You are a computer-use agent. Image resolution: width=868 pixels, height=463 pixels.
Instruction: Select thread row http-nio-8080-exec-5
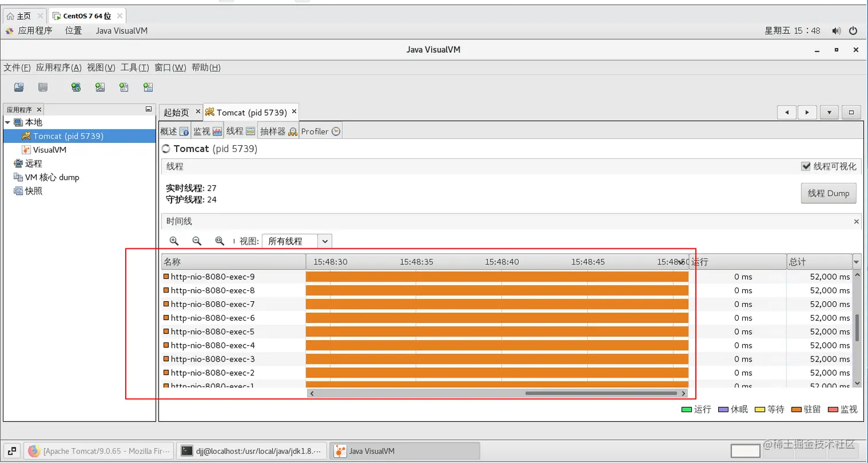click(507, 332)
